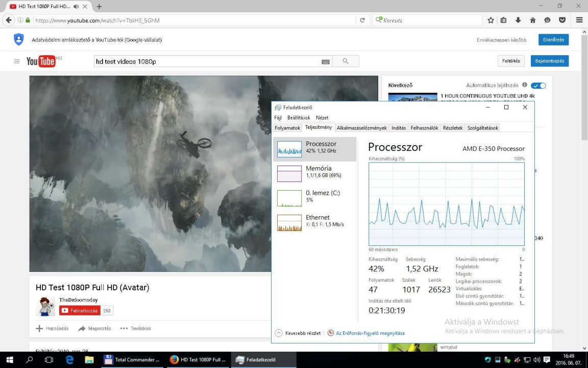Click the Firefox URL address bar

[x=194, y=20]
